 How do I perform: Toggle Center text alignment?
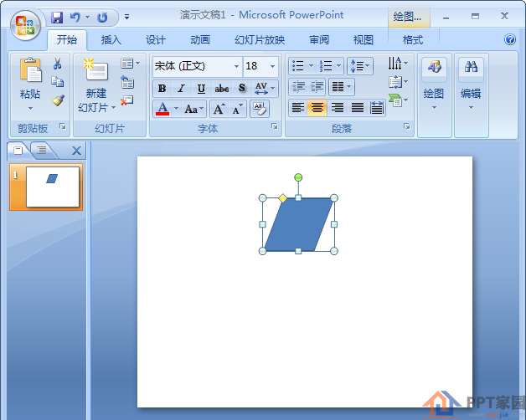click(x=317, y=108)
